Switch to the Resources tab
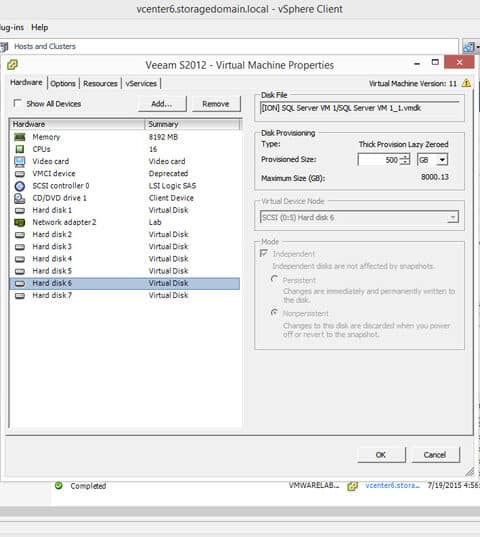 click(x=100, y=84)
